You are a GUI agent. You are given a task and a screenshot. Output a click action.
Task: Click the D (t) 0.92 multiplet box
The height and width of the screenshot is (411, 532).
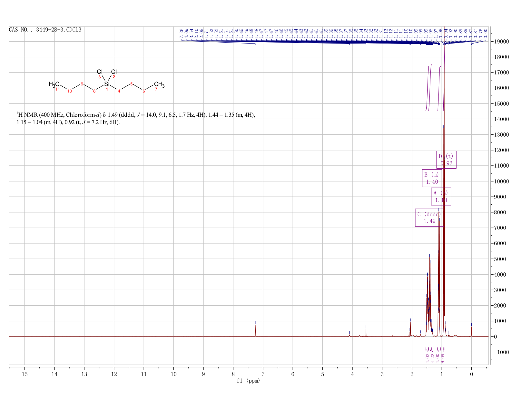click(446, 160)
